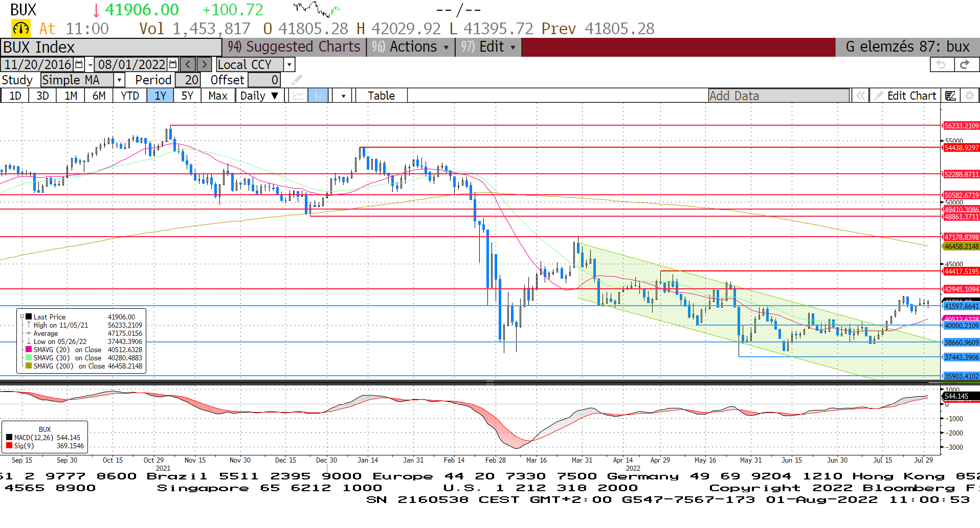Click the undo arrow icon
Screen dimensions: 980x528
click(x=942, y=64)
